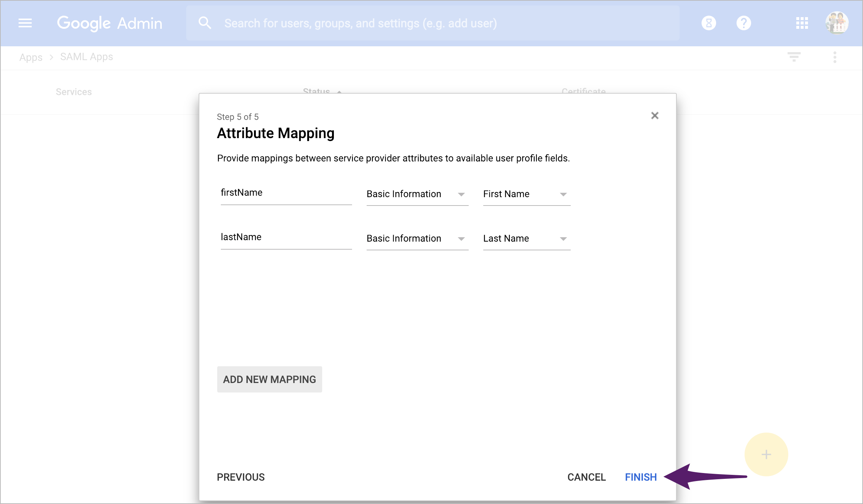
Task: Click the search magnifier icon
Action: [x=205, y=23]
